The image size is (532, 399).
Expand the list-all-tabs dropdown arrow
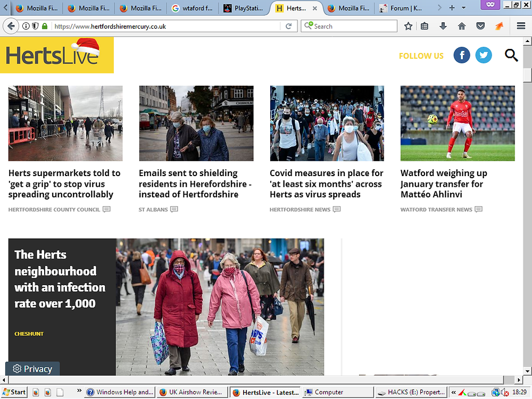pos(463,8)
